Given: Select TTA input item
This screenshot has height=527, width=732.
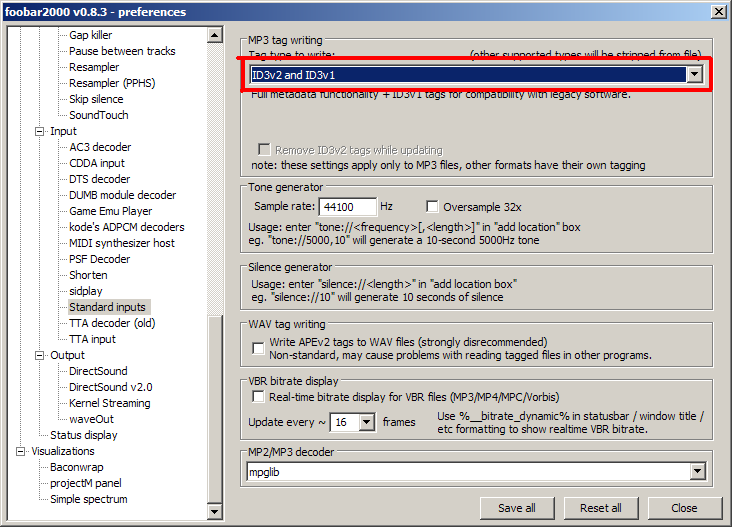Looking at the screenshot, I should coord(92,339).
